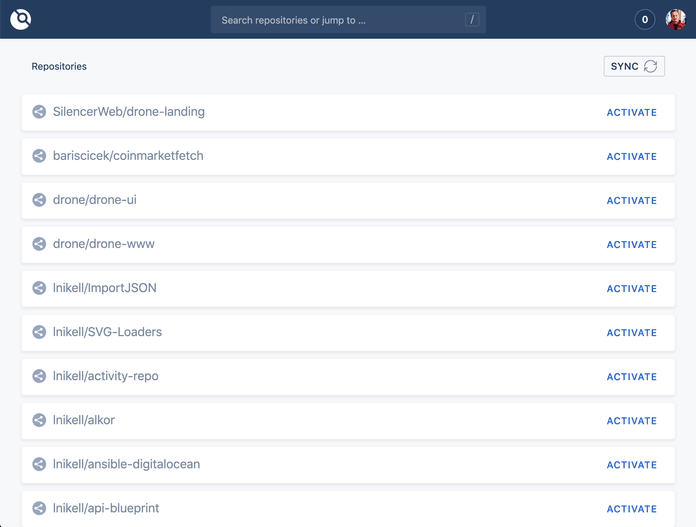The image size is (696, 527).
Task: Activate the lnikell/activity-repo repository
Action: [x=631, y=377]
